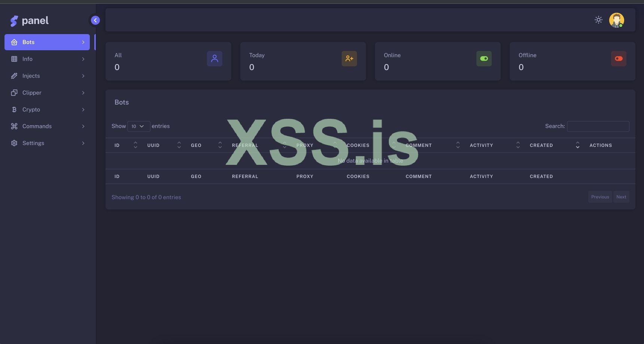The width and height of the screenshot is (644, 344).
Task: Click the red icon on the Offline card
Action: pos(619,58)
